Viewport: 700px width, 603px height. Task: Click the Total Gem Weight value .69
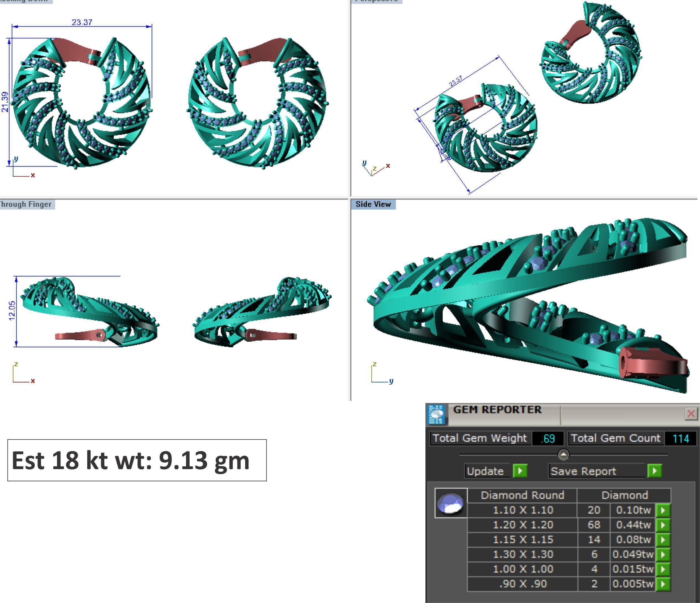(548, 439)
